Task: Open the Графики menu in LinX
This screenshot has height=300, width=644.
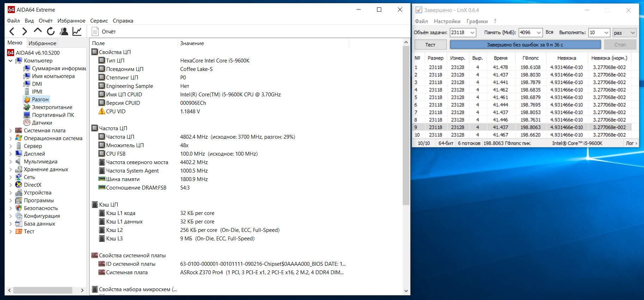Action: pos(477,21)
